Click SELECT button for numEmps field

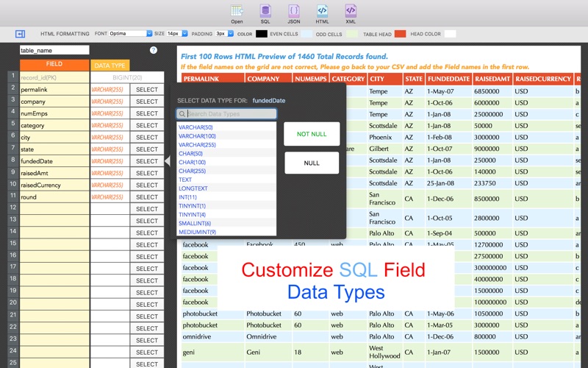click(x=147, y=113)
